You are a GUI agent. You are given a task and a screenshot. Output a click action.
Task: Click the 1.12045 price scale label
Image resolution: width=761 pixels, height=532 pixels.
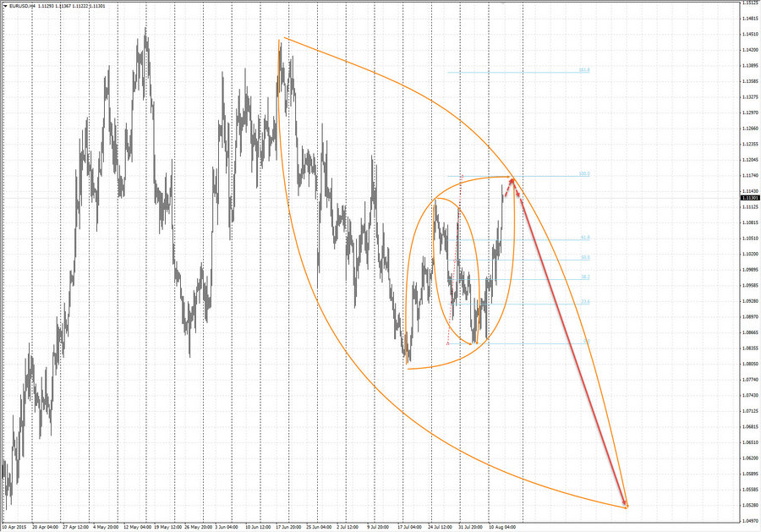[x=750, y=160]
